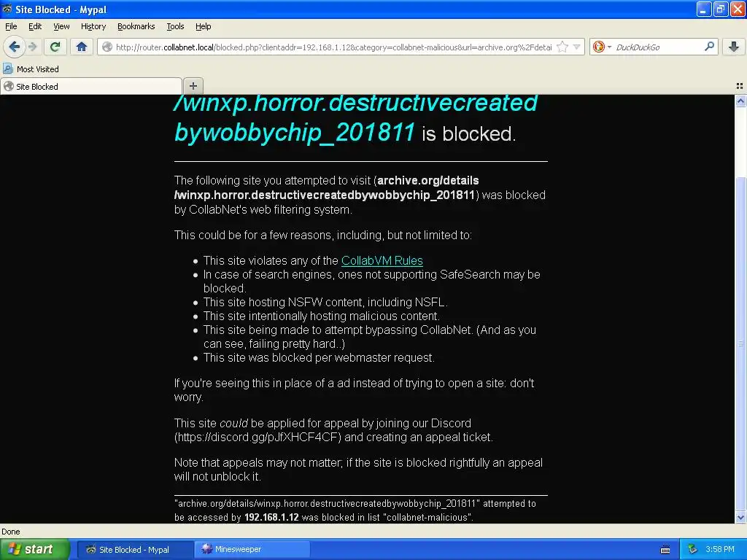Click the Done status bar text
The image size is (747, 560).
(11, 532)
